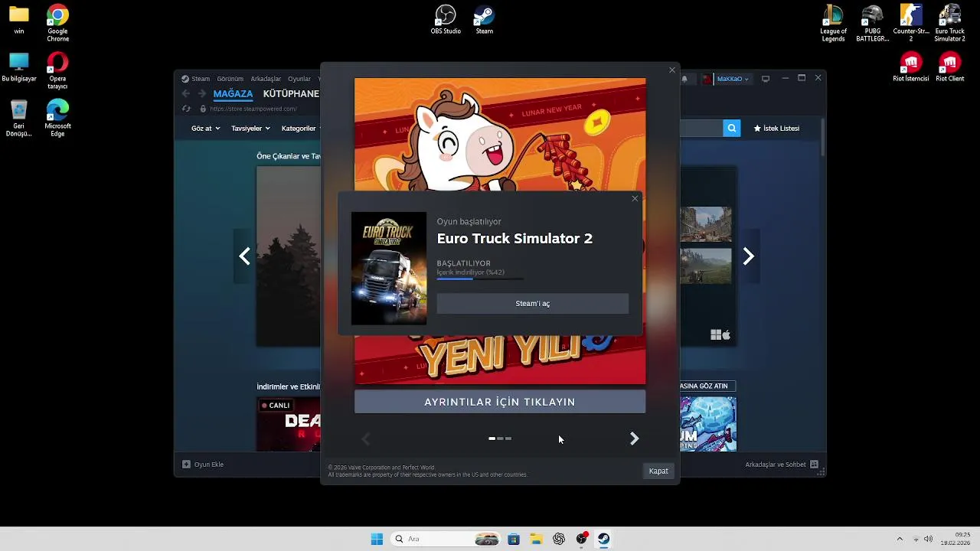Screen dimensions: 980x551
Task: Open the Görünüm menu
Action: coord(230,79)
